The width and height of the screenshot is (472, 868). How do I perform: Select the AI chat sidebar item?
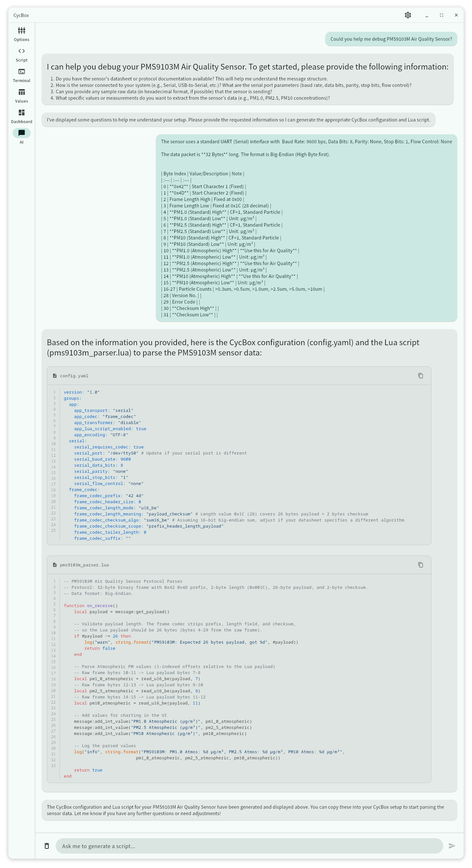(21, 136)
